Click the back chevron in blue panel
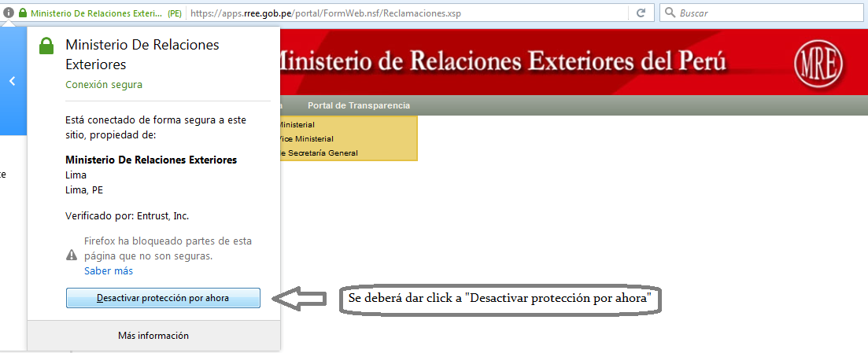Image resolution: width=868 pixels, height=353 pixels. (x=12, y=81)
